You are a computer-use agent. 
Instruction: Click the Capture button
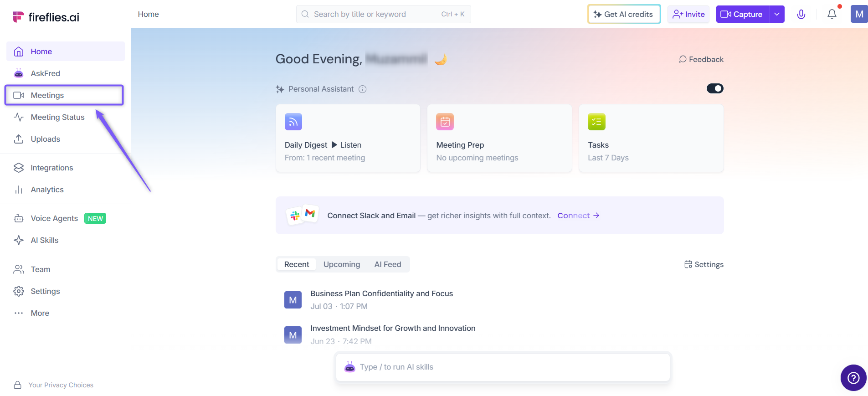(743, 14)
